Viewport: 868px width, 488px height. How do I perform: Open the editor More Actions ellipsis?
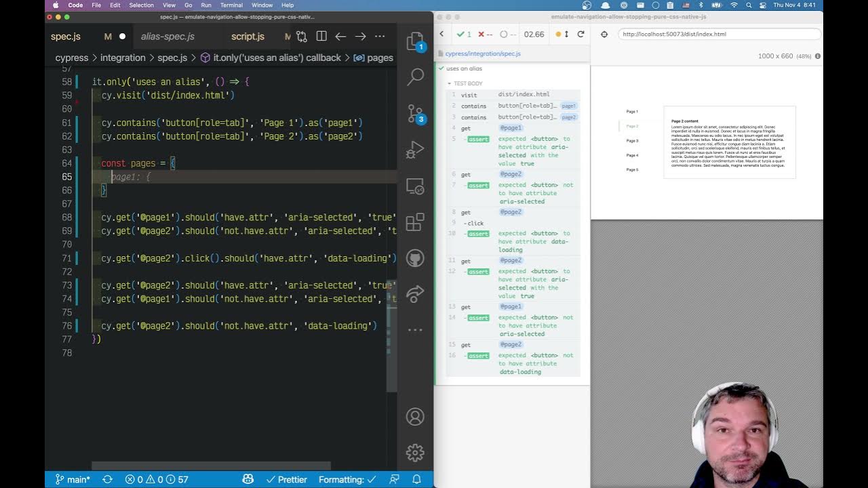pos(380,37)
